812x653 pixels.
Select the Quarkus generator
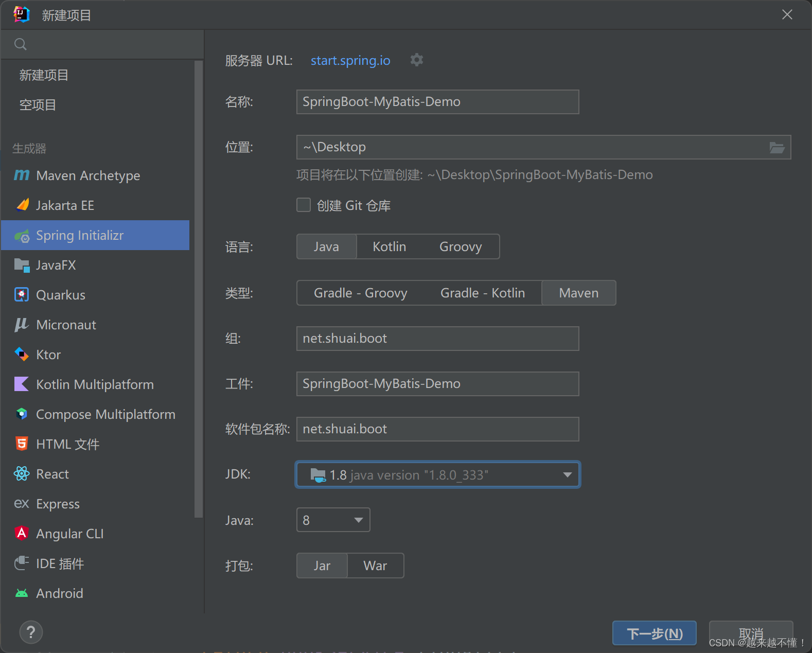[96, 295]
